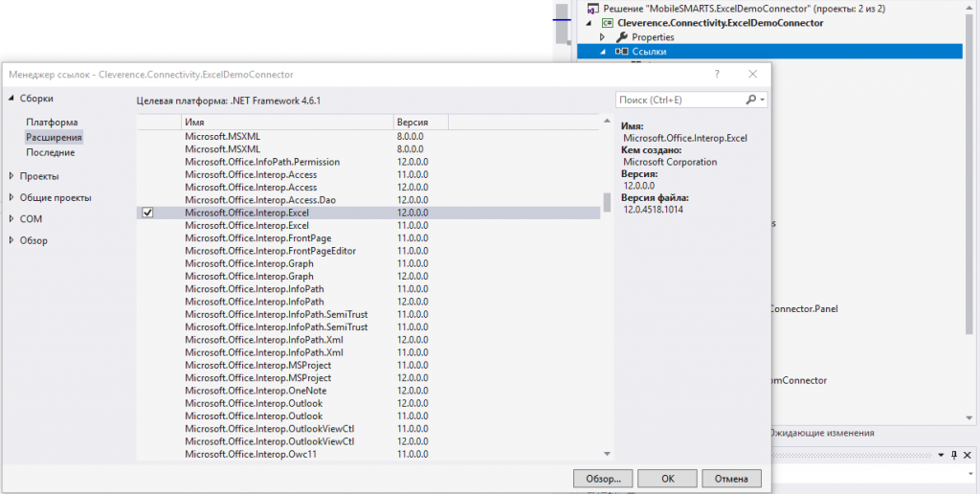The height and width of the screenshot is (494, 980).
Task: Collapse the Cleverence.Connectivity.ExcelDemoConnector project node
Action: pos(589,23)
